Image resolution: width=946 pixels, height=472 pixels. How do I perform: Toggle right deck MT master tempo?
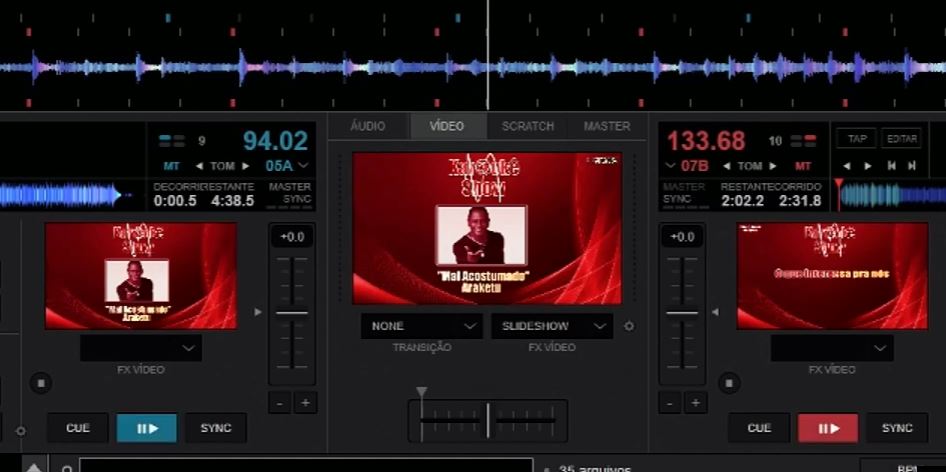click(803, 166)
